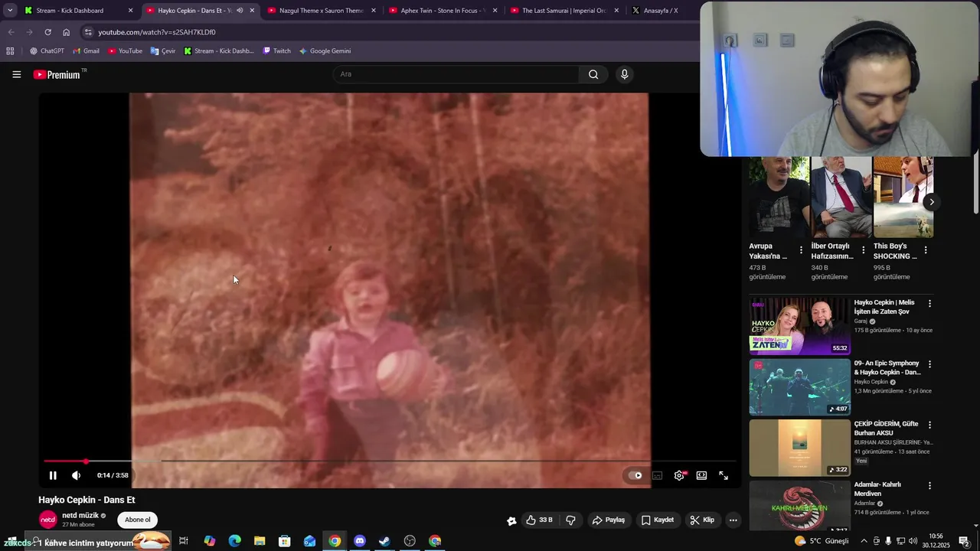Dislike the video
This screenshot has width=980, height=551.
pos(570,520)
